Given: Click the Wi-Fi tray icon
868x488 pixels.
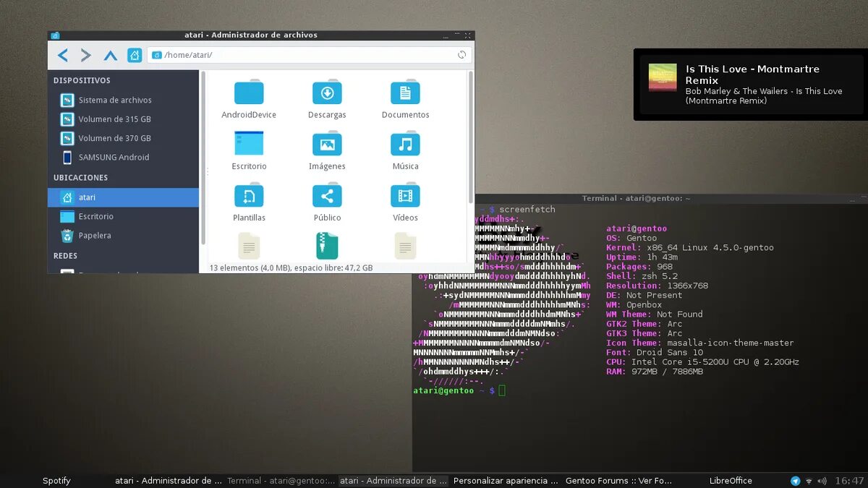Looking at the screenshot, I should click(x=809, y=481).
